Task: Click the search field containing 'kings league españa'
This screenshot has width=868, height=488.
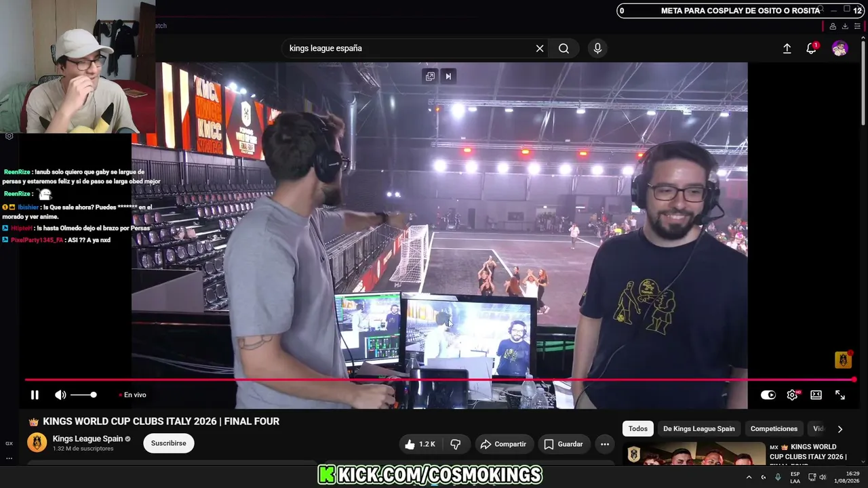Action: click(x=408, y=49)
